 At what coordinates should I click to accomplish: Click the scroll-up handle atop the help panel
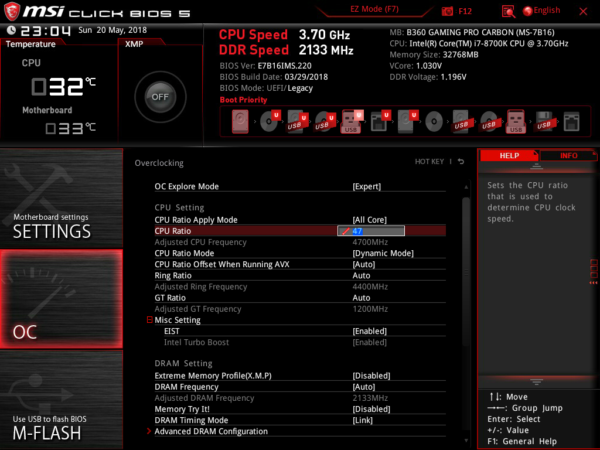[x=536, y=166]
